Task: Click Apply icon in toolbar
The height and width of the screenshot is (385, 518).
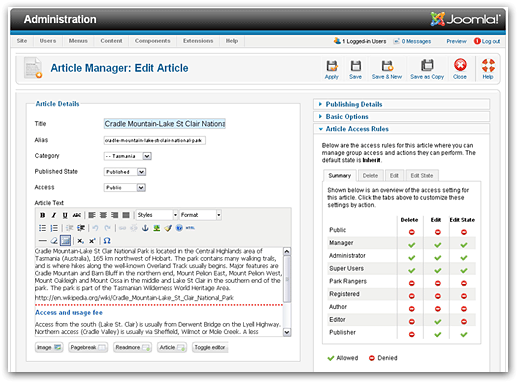Action: coord(332,69)
